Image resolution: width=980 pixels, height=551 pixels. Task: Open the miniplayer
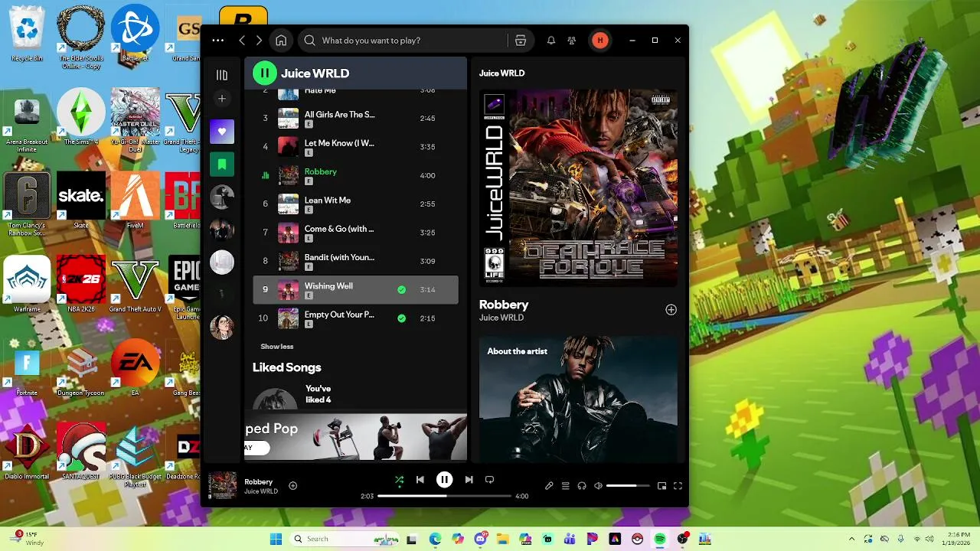(x=662, y=486)
